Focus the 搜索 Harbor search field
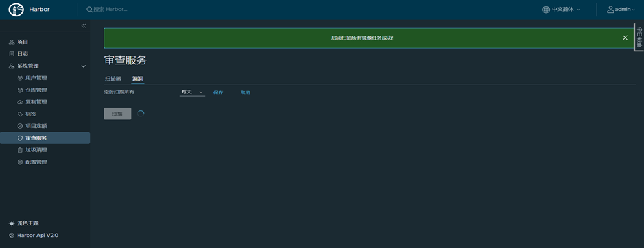The height and width of the screenshot is (248, 644). point(110,10)
